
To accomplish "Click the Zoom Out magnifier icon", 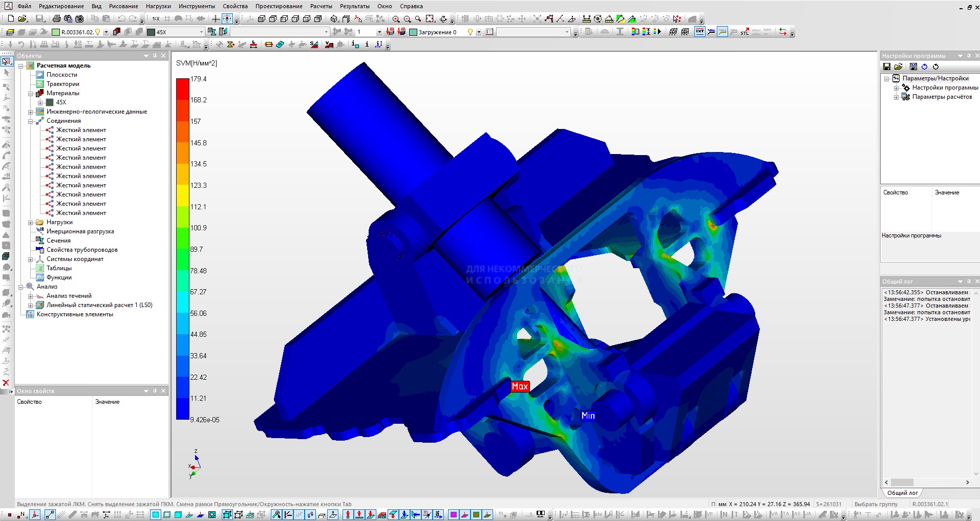I will (407, 19).
